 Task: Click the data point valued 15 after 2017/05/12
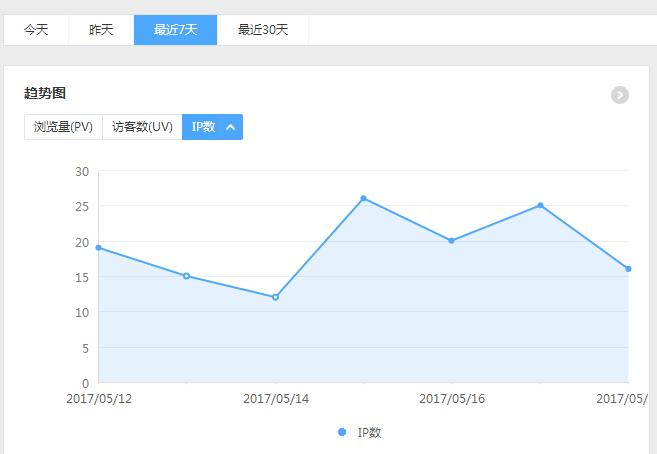(186, 276)
